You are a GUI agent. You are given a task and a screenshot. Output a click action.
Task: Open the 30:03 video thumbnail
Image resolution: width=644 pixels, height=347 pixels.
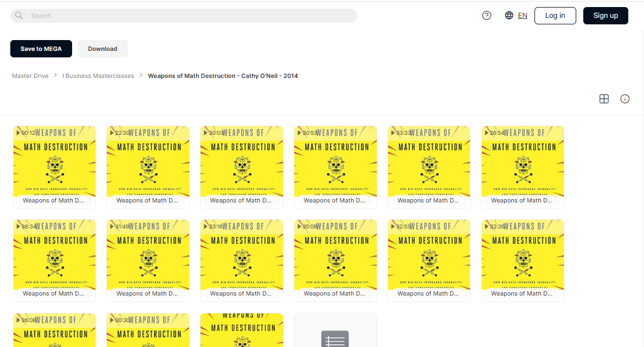[242, 167]
